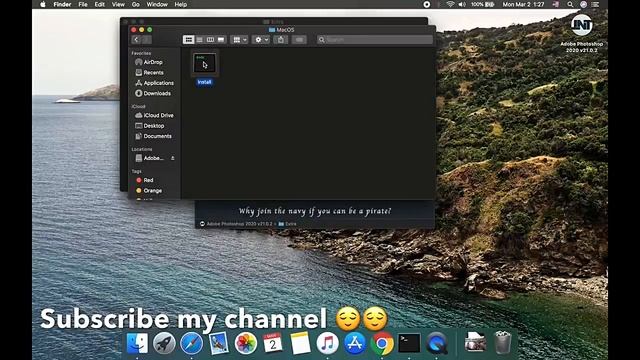The image size is (640, 360).
Task: Close the MacOS Finder window
Action: [x=133, y=30]
